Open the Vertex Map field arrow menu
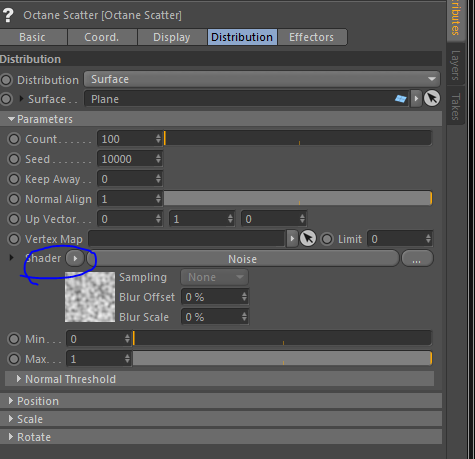 [x=292, y=239]
